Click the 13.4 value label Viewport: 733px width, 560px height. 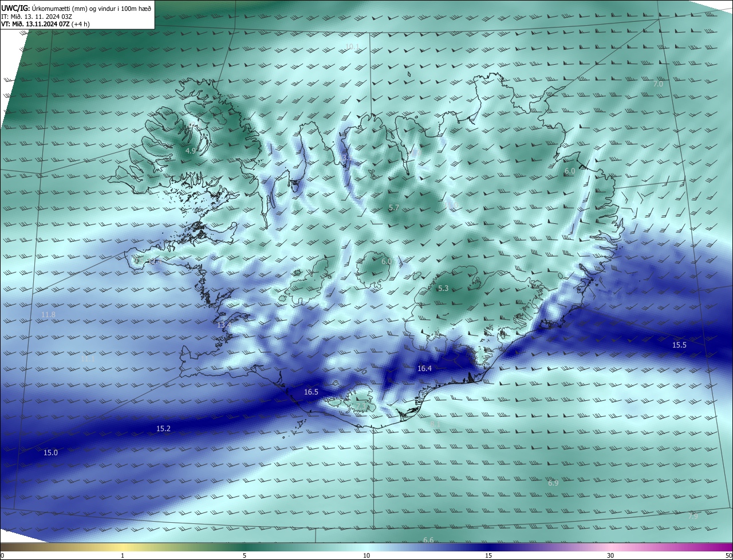coord(224,325)
